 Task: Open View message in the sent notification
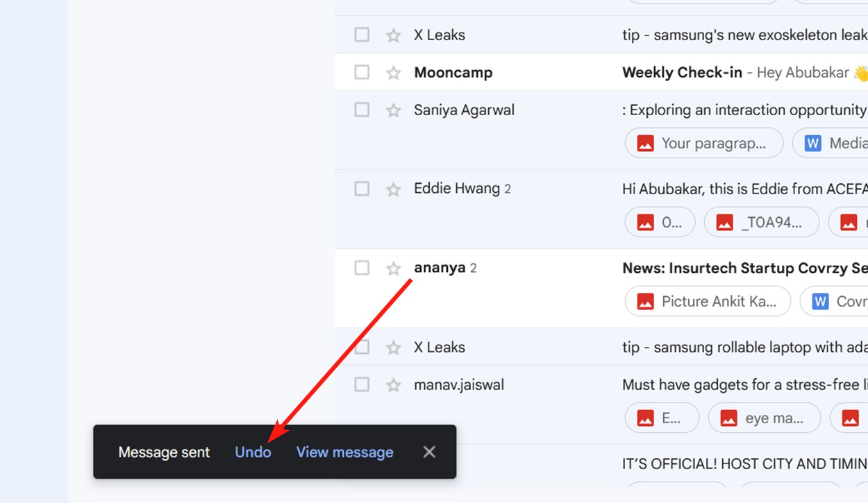coord(344,452)
